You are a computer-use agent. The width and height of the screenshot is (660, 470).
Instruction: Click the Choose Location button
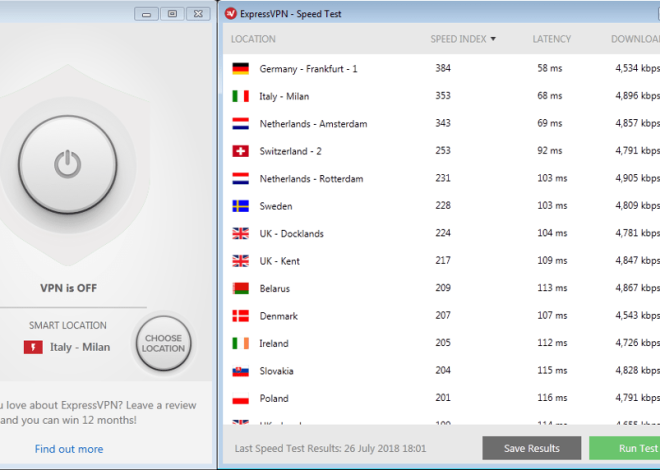[x=163, y=343]
